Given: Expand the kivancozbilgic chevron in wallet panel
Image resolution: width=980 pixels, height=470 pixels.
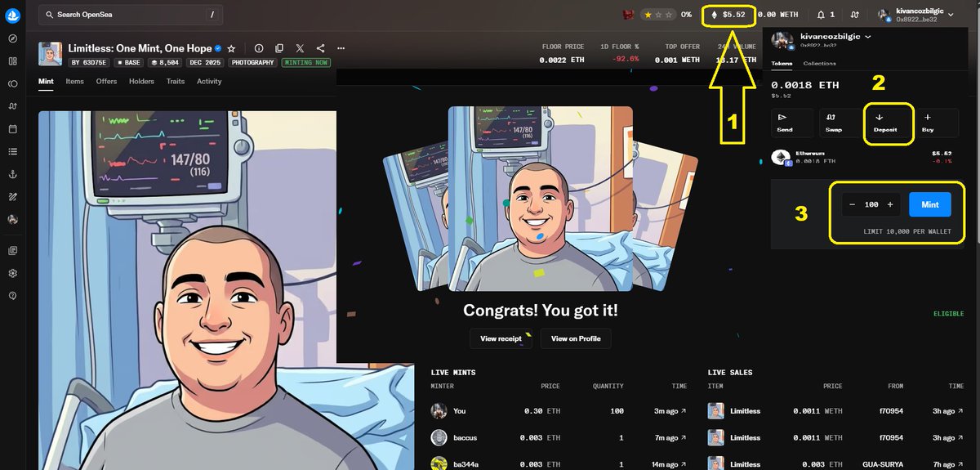Looking at the screenshot, I should click(868, 37).
